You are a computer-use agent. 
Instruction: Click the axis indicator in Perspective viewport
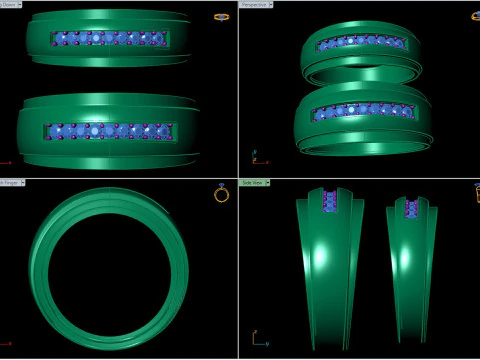(x=260, y=157)
